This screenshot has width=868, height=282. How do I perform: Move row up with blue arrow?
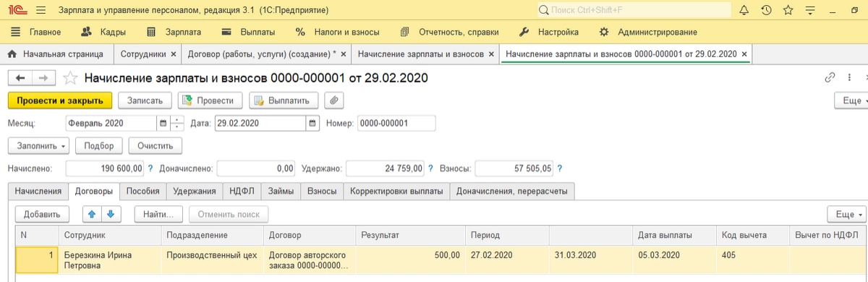click(91, 214)
